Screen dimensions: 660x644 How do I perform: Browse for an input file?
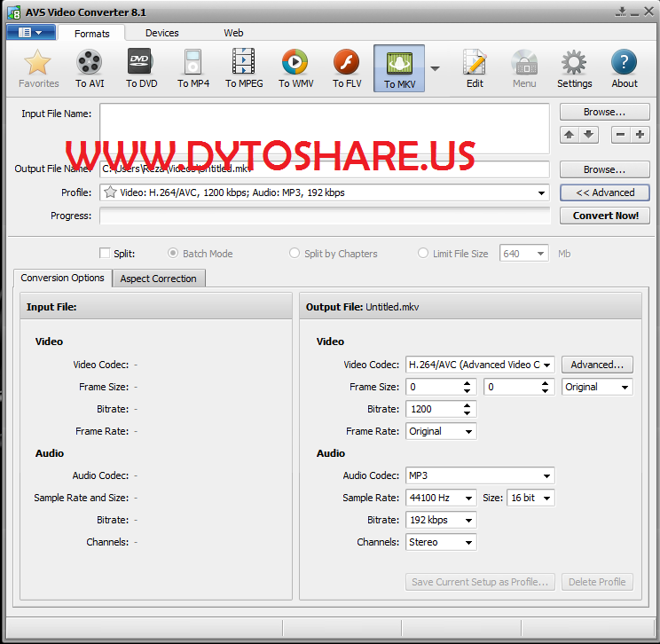604,112
